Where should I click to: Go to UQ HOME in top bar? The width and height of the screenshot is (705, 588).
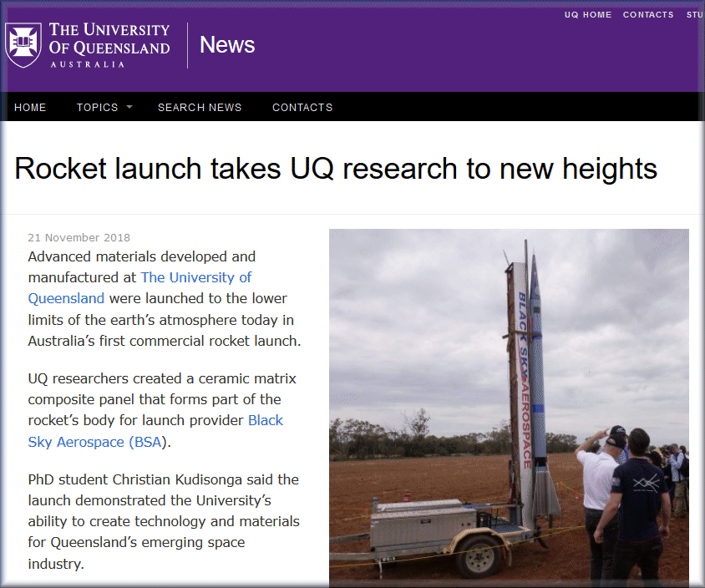pos(588,15)
